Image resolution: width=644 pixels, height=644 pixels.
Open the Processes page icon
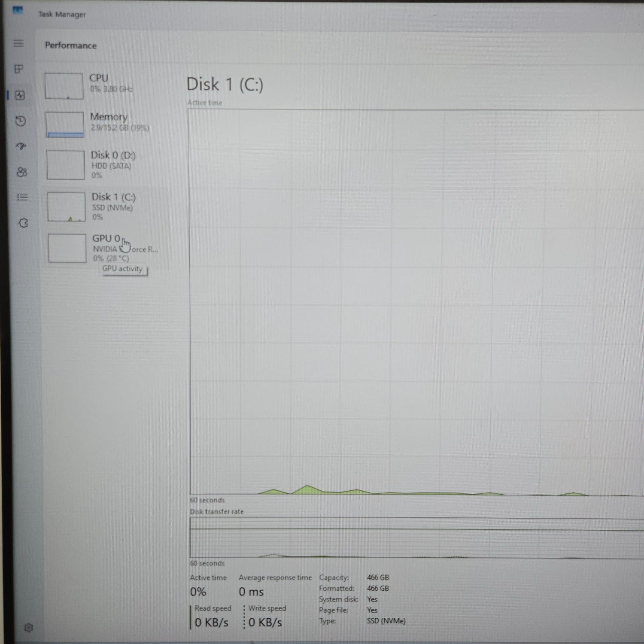19,69
